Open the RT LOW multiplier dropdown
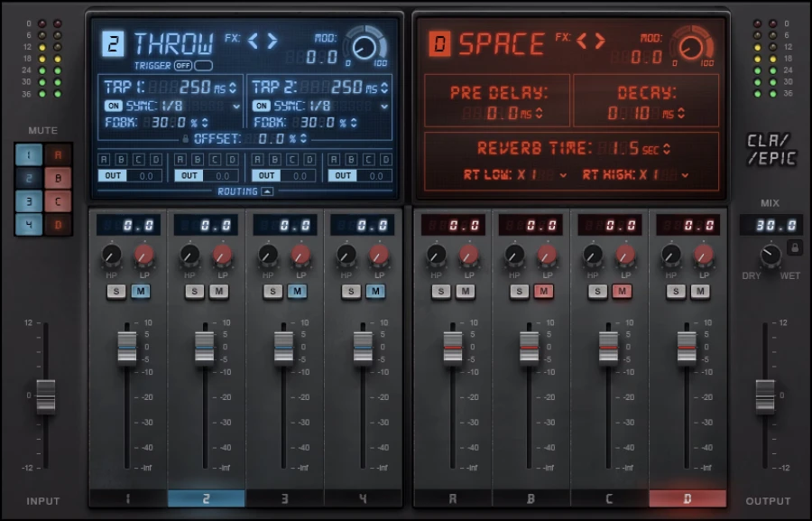This screenshot has width=812, height=521. pyautogui.click(x=563, y=176)
